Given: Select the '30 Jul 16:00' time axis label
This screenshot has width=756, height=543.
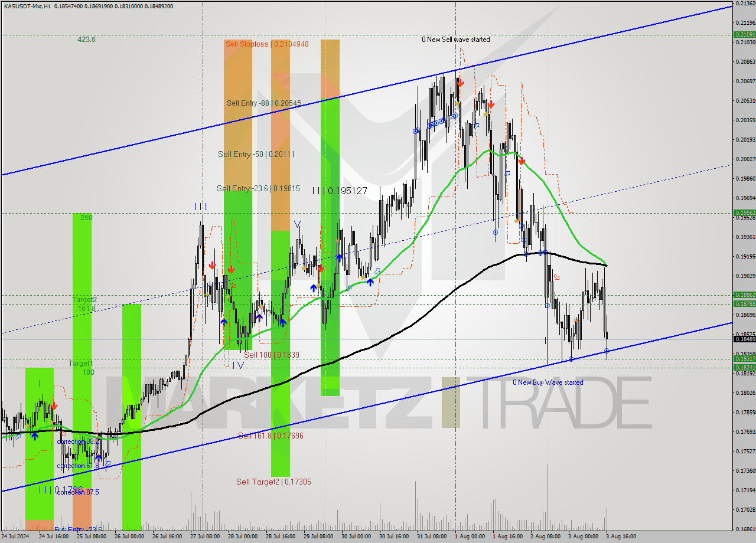Looking at the screenshot, I should 394,537.
